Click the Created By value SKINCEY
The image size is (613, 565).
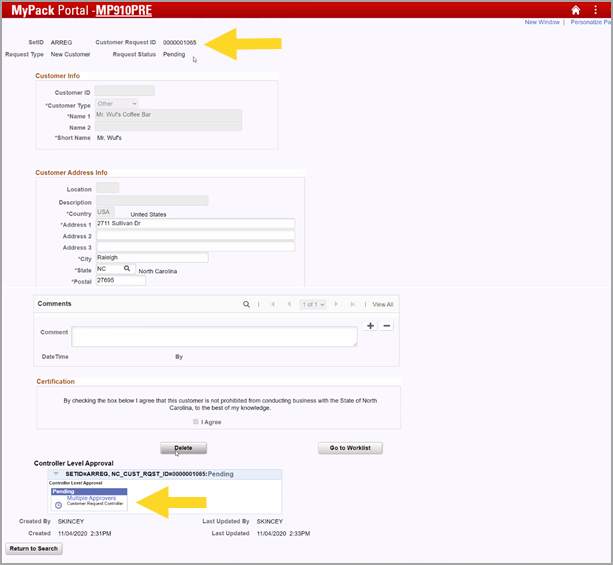(x=71, y=521)
